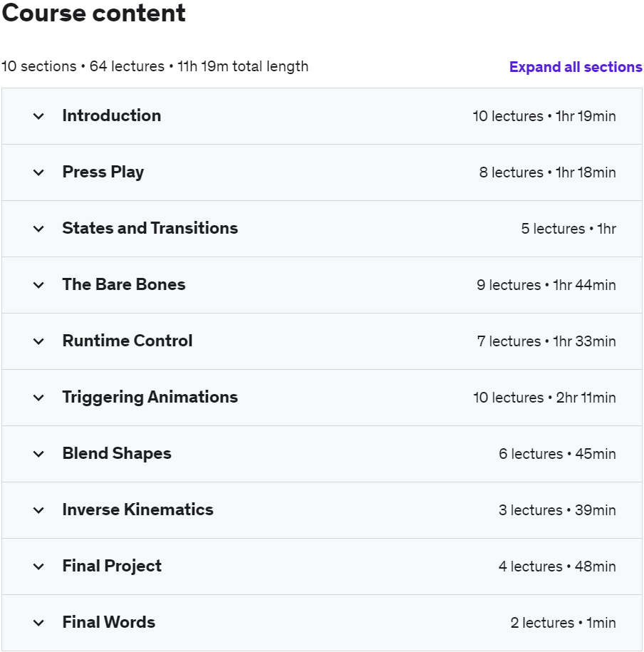Click Inverse Kinematics 3 lectures duration text
Image resolution: width=644 pixels, height=652 pixels.
coord(557,510)
